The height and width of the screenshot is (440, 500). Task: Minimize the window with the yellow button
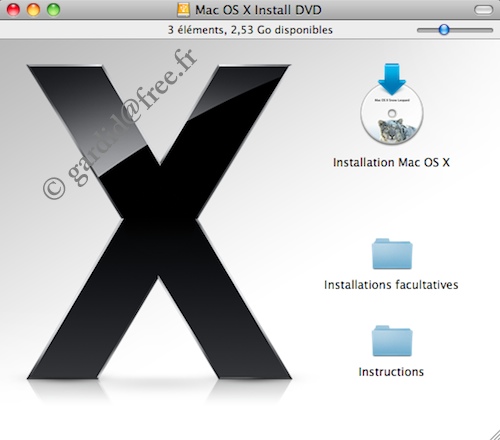33,10
